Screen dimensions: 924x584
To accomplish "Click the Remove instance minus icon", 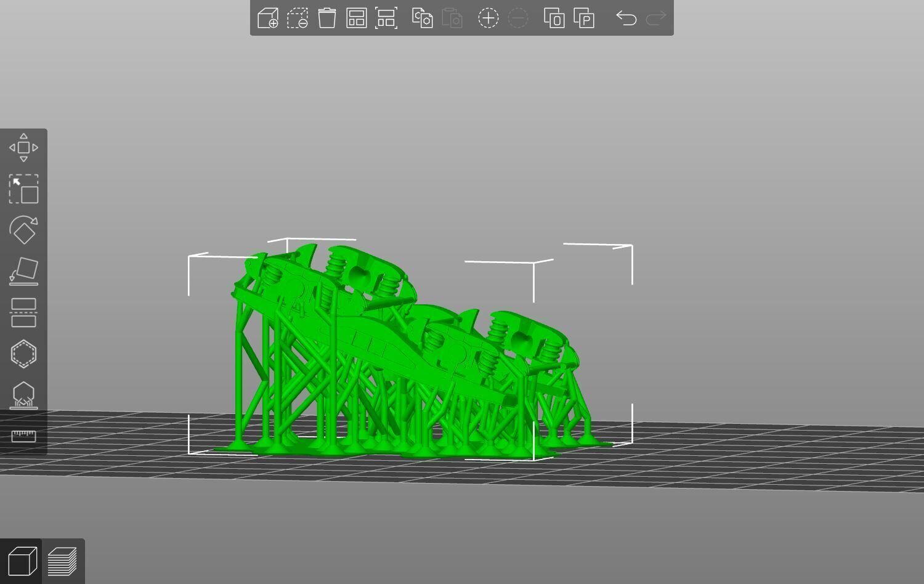I will pyautogui.click(x=518, y=18).
